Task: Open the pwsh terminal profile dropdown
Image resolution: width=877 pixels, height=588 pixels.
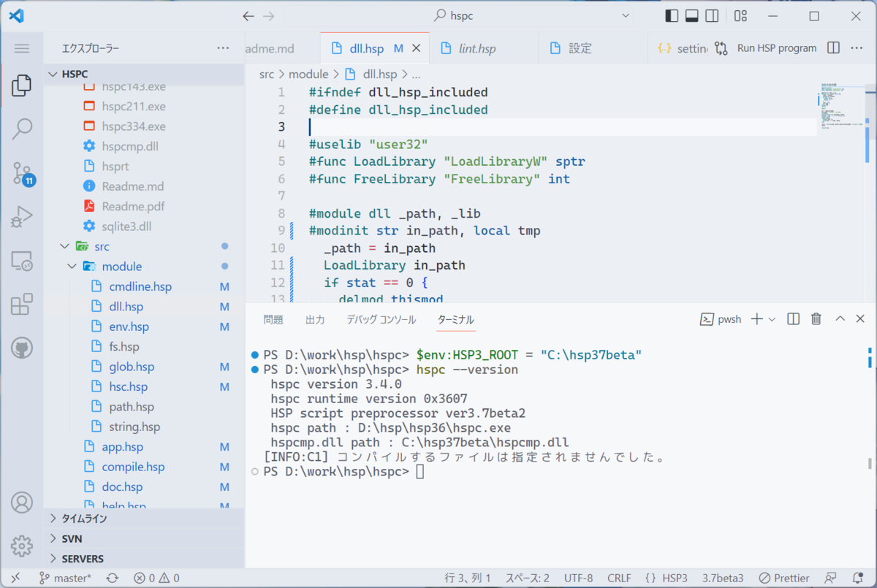Action: click(x=771, y=318)
